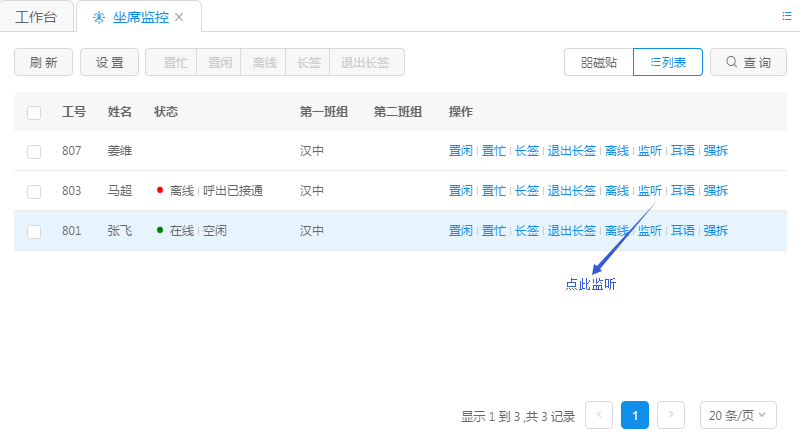The width and height of the screenshot is (800, 435).
Task: Open the 设置 settings button
Action: 109,62
